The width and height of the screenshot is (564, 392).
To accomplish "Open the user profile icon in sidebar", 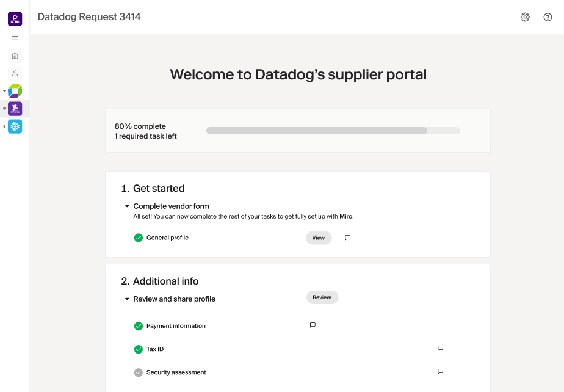I will click(15, 73).
